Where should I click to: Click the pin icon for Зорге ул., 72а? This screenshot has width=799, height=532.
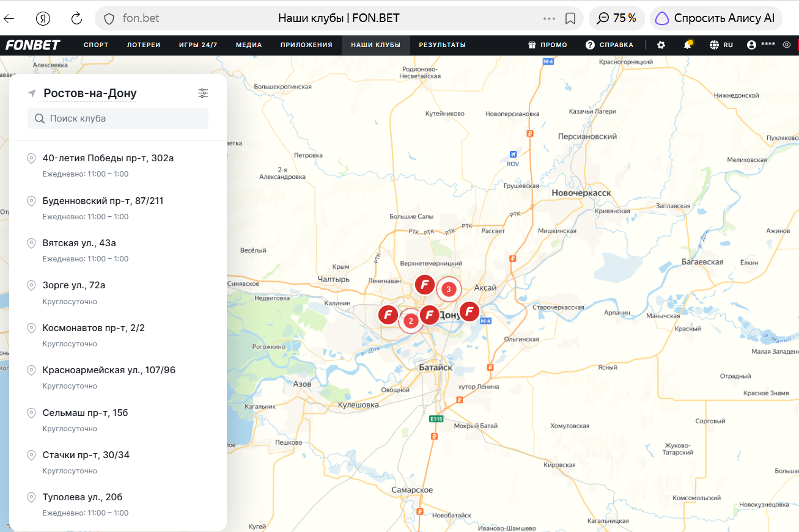(31, 285)
